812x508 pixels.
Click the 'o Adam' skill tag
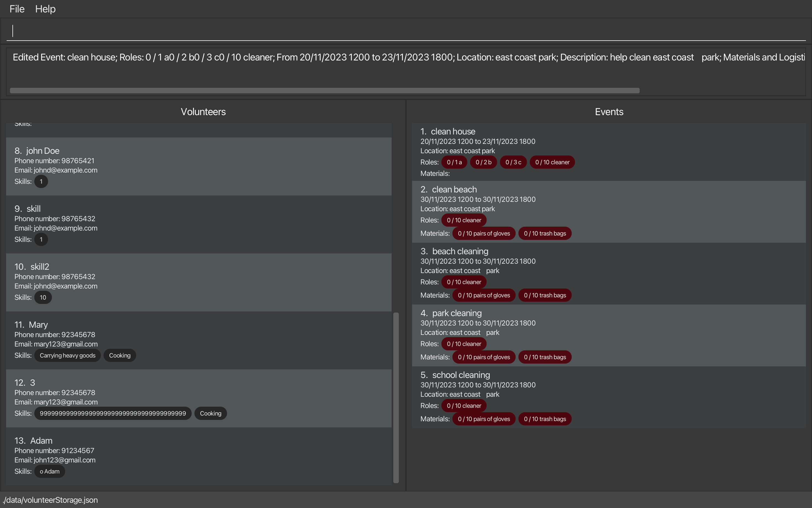pyautogui.click(x=49, y=471)
